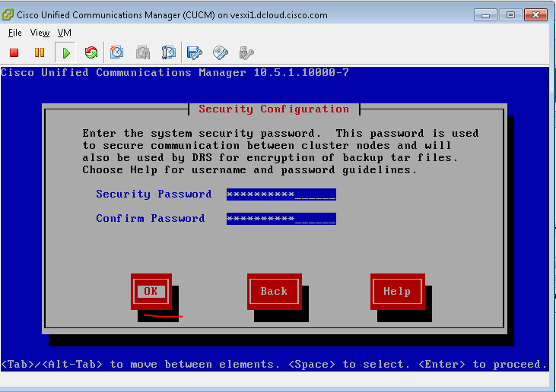Close the CUCM console window
The height and width of the screenshot is (392, 556).
pyautogui.click(x=535, y=15)
